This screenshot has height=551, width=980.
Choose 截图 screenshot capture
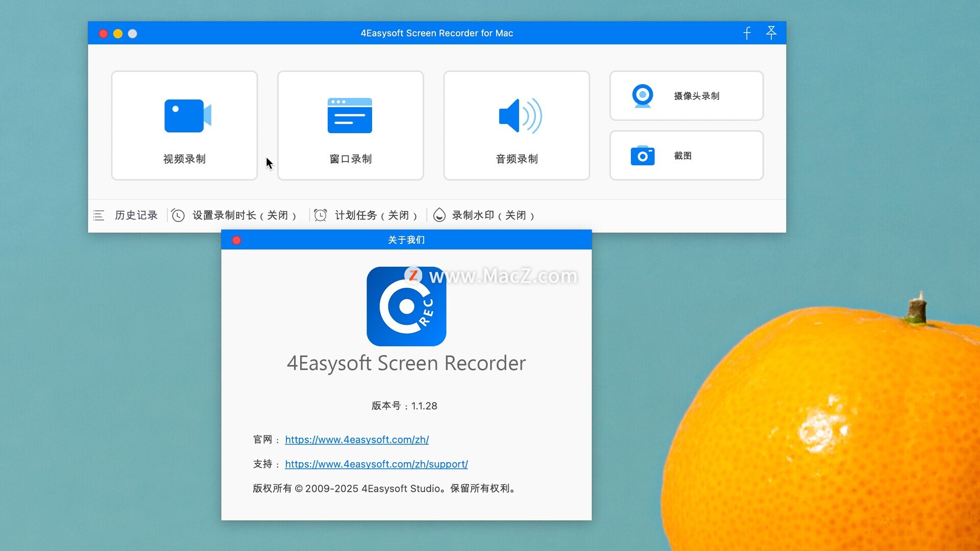pos(687,156)
